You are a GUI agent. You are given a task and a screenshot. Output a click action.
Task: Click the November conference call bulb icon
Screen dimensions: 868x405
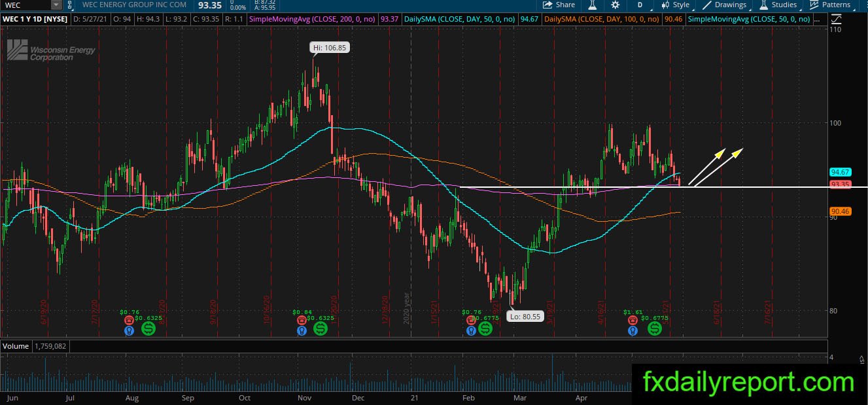tap(302, 330)
